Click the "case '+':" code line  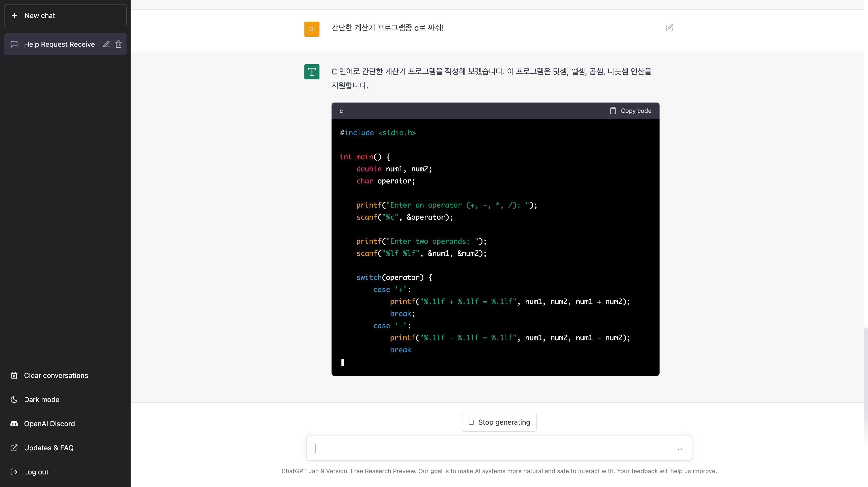tap(392, 289)
